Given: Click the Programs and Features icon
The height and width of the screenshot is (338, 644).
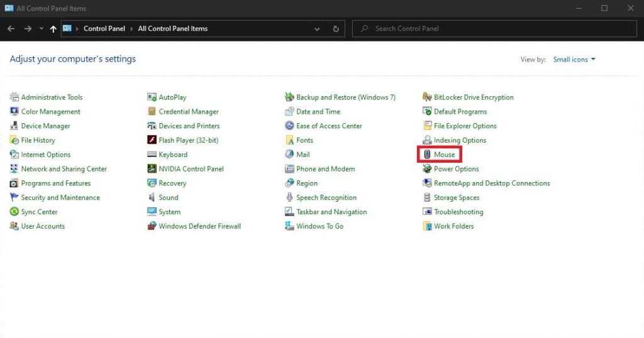Looking at the screenshot, I should point(14,183).
